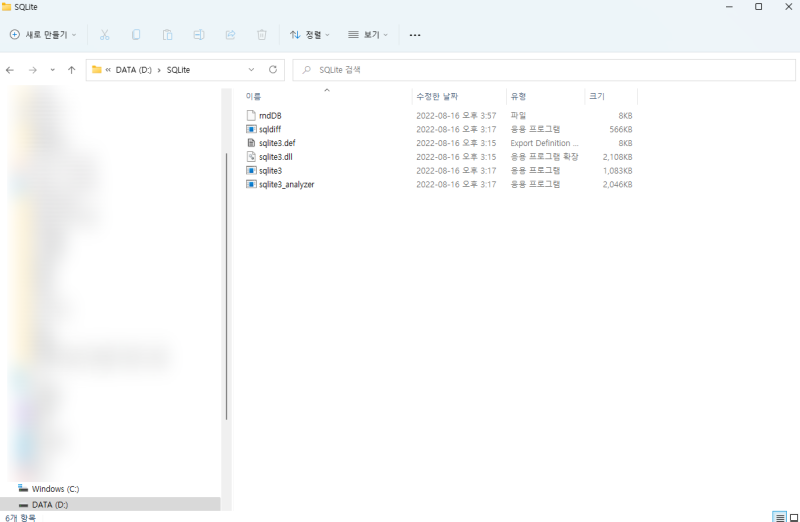The width and height of the screenshot is (800, 522).
Task: Select the sqldiff application icon
Action: coord(251,129)
